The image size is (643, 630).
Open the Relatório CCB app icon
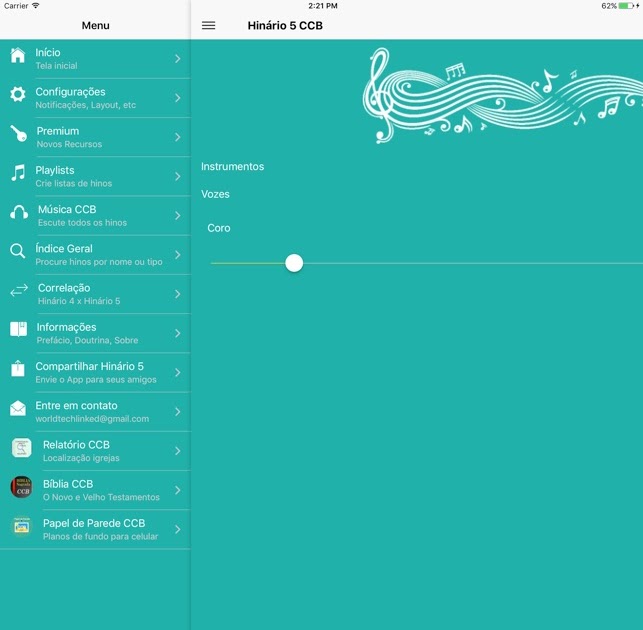21,447
